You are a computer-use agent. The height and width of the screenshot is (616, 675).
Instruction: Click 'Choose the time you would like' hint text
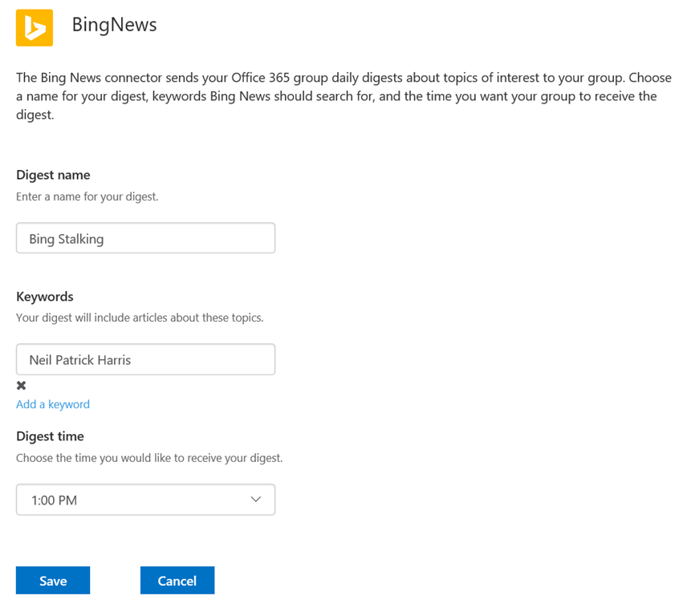[x=149, y=458]
